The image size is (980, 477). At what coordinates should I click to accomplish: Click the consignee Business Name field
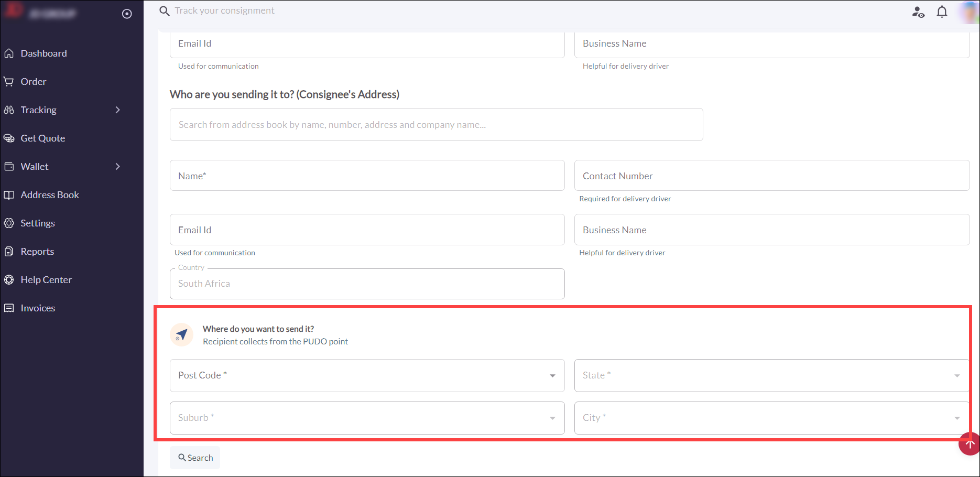pos(771,230)
